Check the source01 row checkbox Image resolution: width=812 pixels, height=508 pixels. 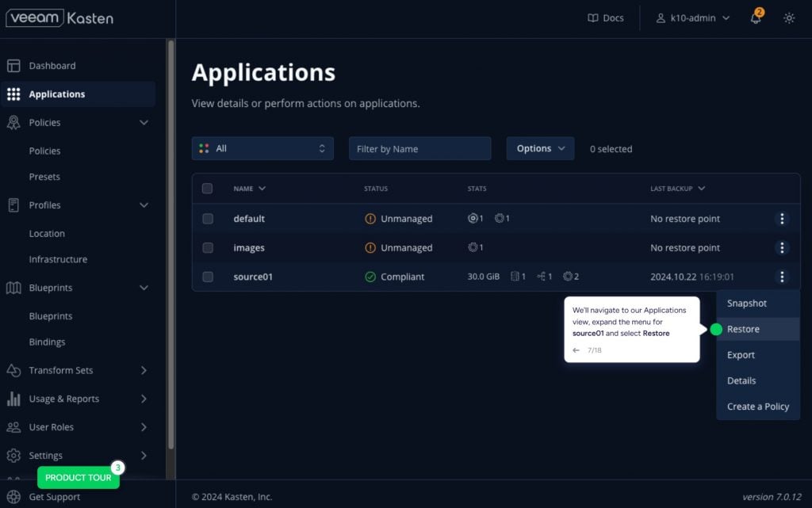208,277
